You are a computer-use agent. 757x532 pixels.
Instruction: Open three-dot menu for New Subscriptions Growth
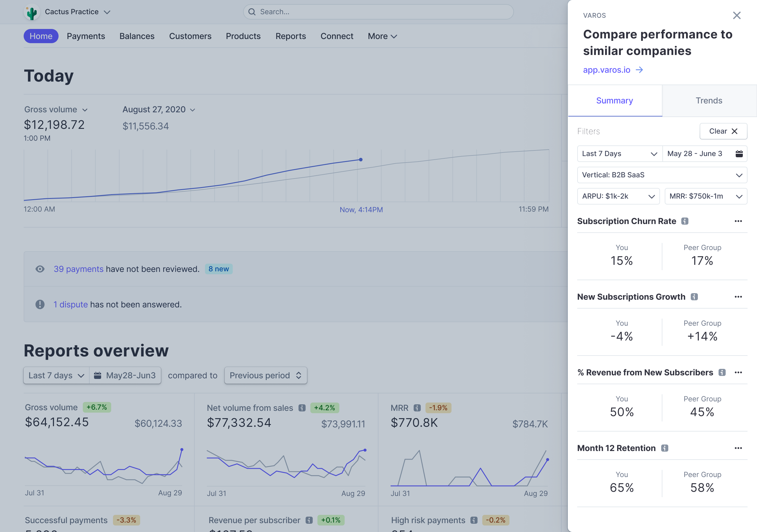click(738, 297)
